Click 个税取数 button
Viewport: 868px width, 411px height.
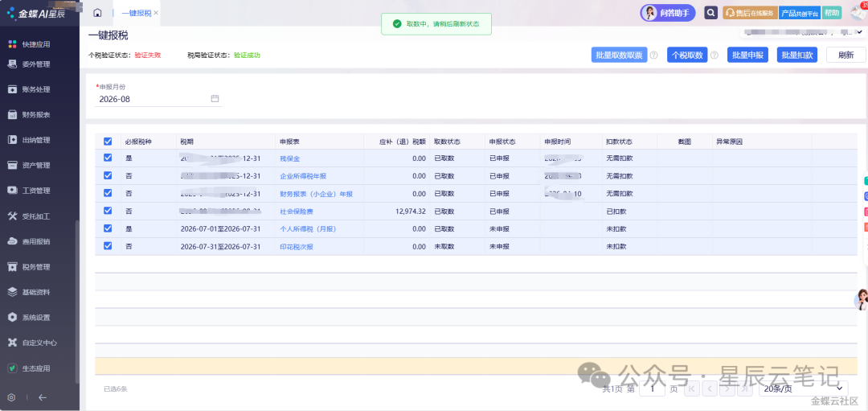tap(687, 55)
